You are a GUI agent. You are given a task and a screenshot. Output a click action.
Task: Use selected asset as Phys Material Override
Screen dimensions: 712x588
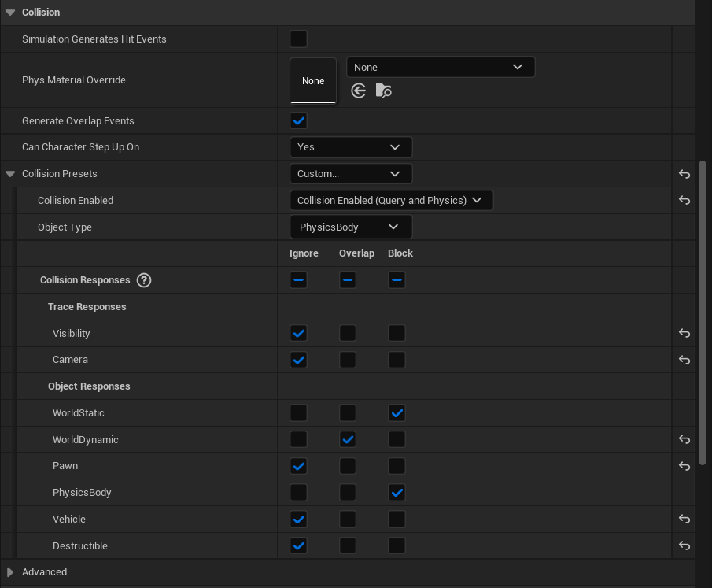pyautogui.click(x=358, y=91)
